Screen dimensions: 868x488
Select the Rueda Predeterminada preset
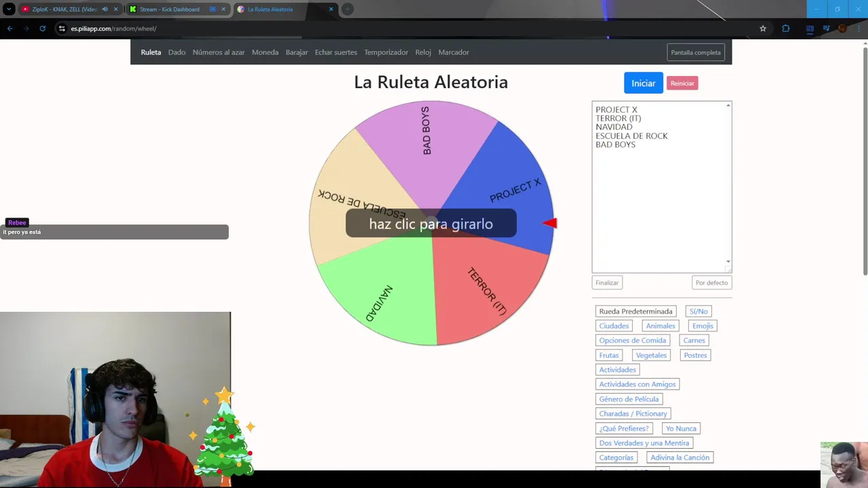pyautogui.click(x=636, y=311)
